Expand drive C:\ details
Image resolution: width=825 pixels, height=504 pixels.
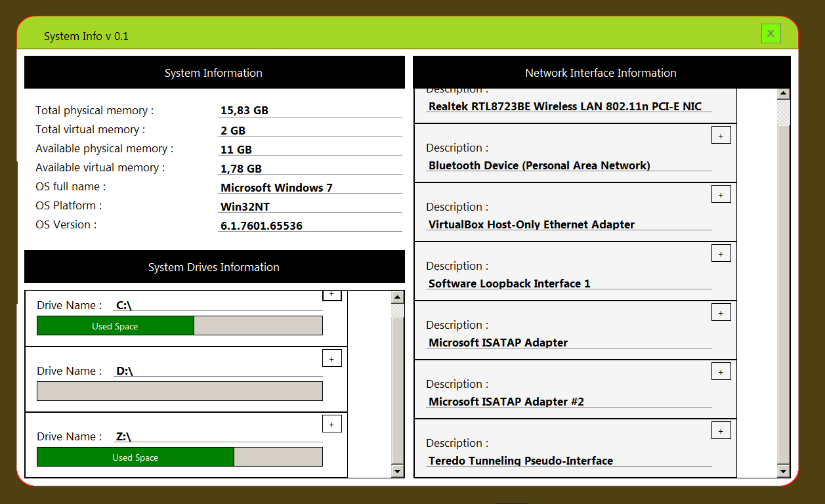pyautogui.click(x=331, y=295)
